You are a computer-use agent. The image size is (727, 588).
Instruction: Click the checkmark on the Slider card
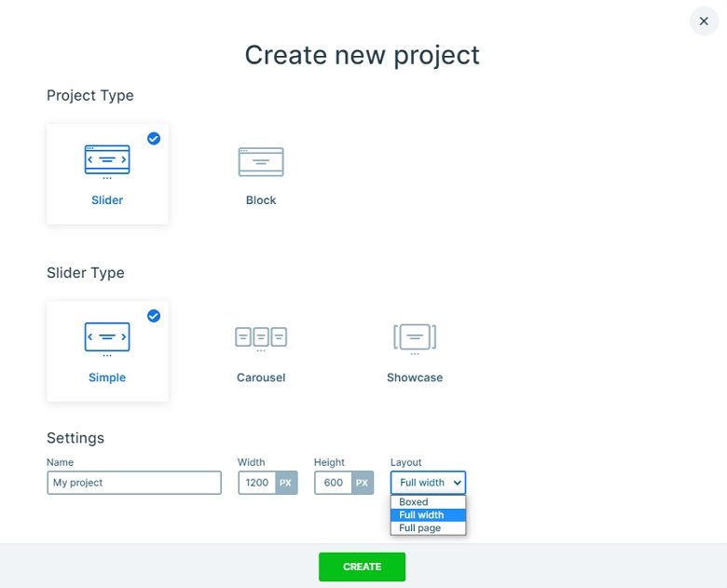click(154, 138)
